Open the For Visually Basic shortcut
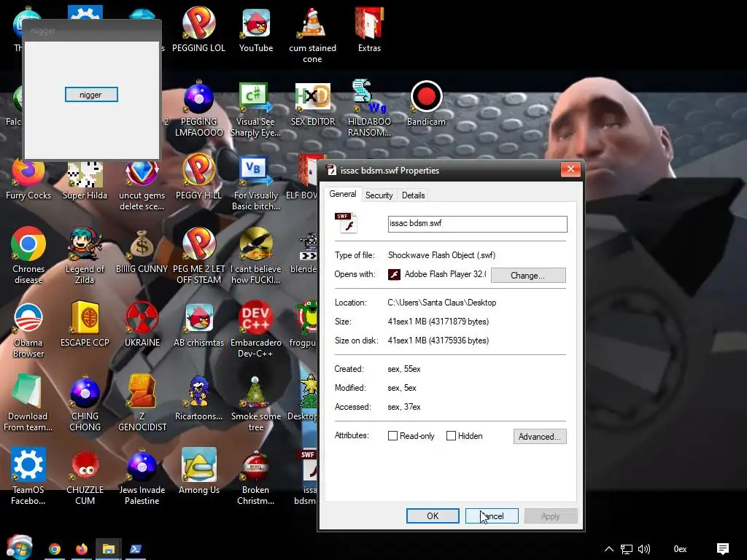 tap(256, 183)
